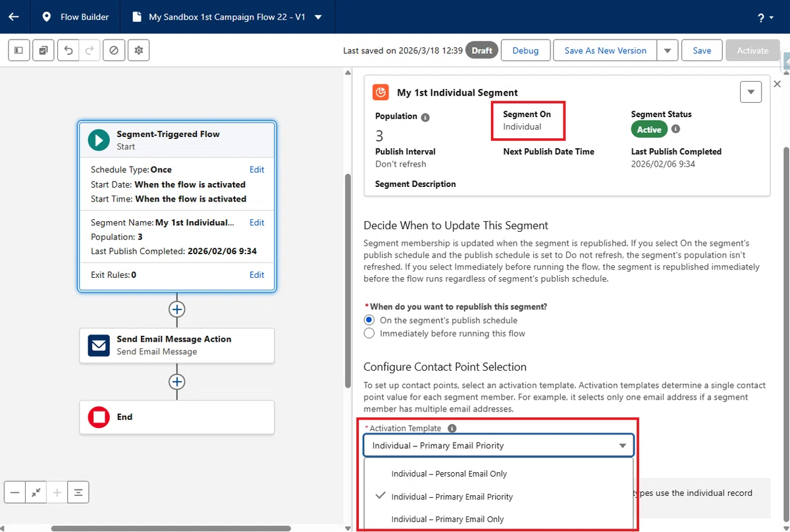Viewport: 790px width, 532px height.
Task: Edit the Exit Rules setting
Action: pos(257,275)
